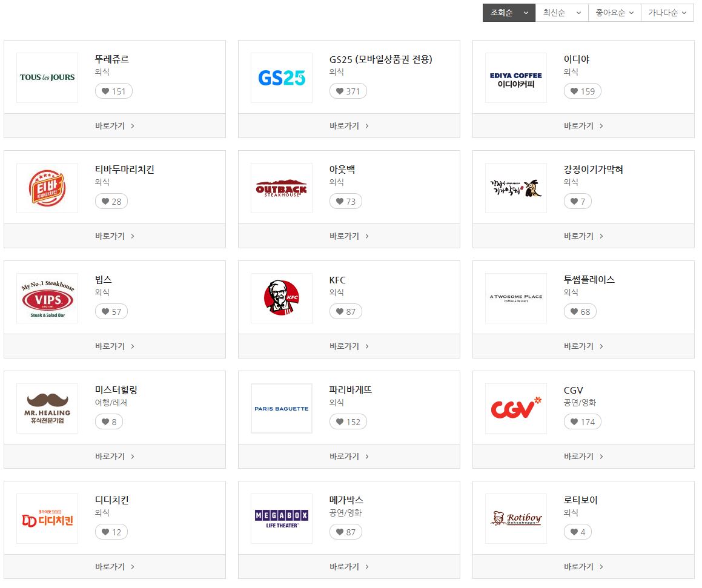Open the 디디치킨 logo image
The height and width of the screenshot is (588, 702).
pyautogui.click(x=47, y=518)
